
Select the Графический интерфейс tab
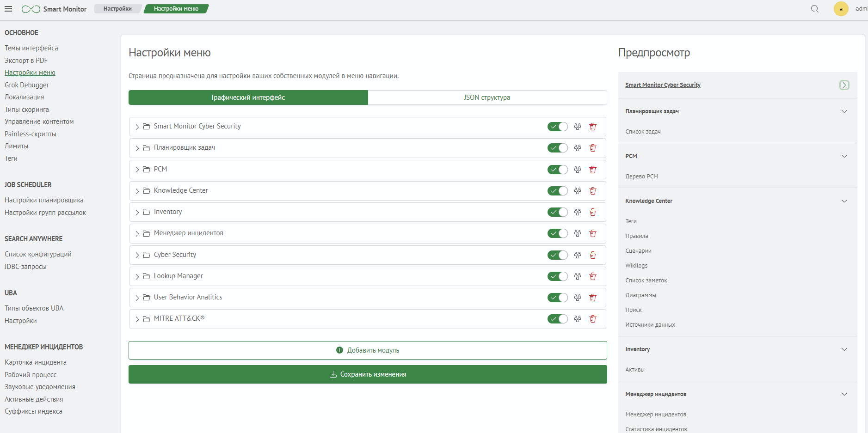tap(248, 98)
